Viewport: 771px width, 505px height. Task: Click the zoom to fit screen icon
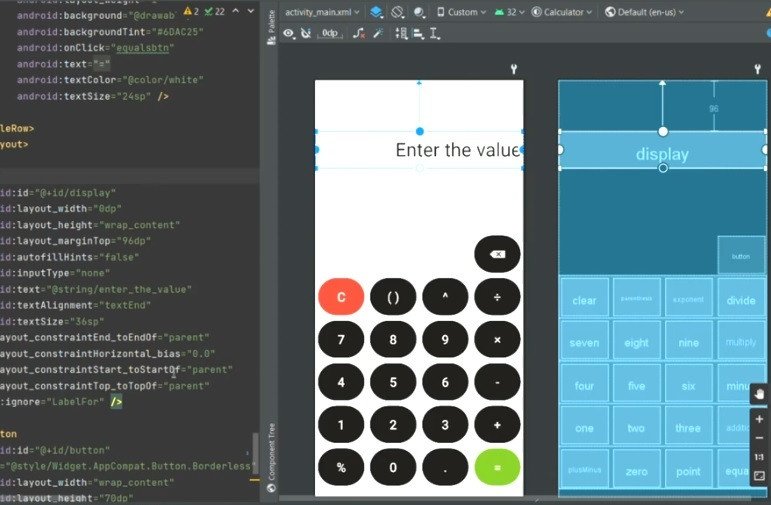coord(759,476)
